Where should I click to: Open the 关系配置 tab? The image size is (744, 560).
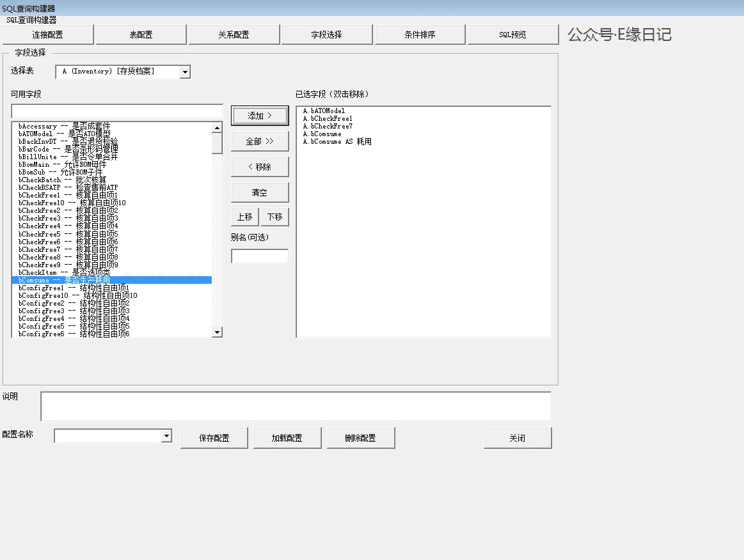pyautogui.click(x=233, y=35)
